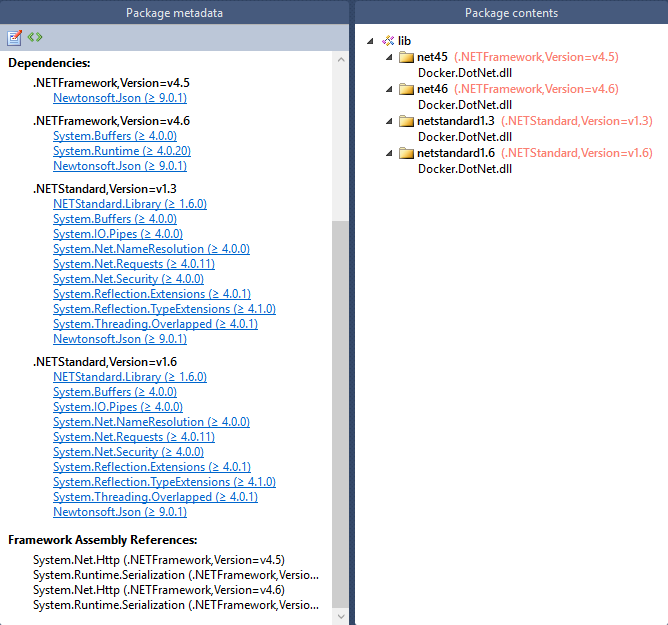Open System.IO.Pipes link under .NETStandard v1.6

118,407
